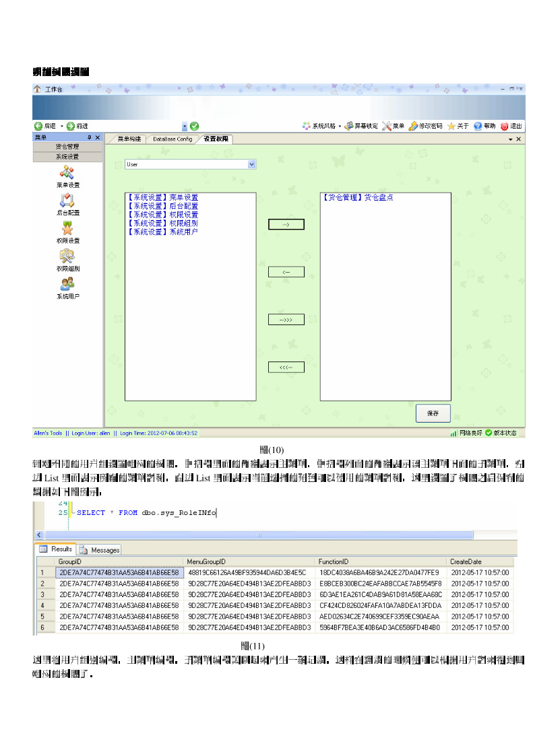Expand the 系统设置 sidebar group
This screenshot has height=756, width=535.
point(67,157)
